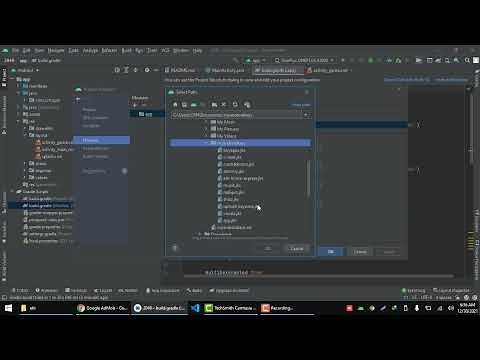This screenshot has height=360, width=480.
Task: Open the Logcat tool window
Action: pos(103,290)
